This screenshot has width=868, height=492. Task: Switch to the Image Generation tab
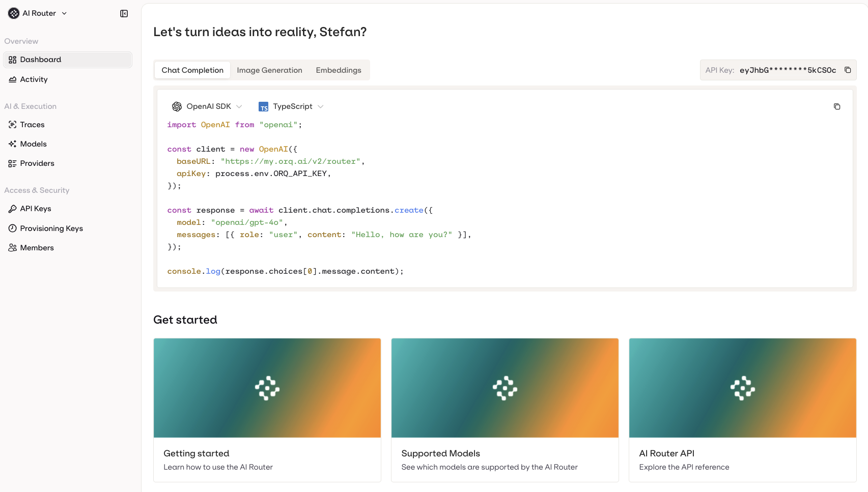coord(269,70)
